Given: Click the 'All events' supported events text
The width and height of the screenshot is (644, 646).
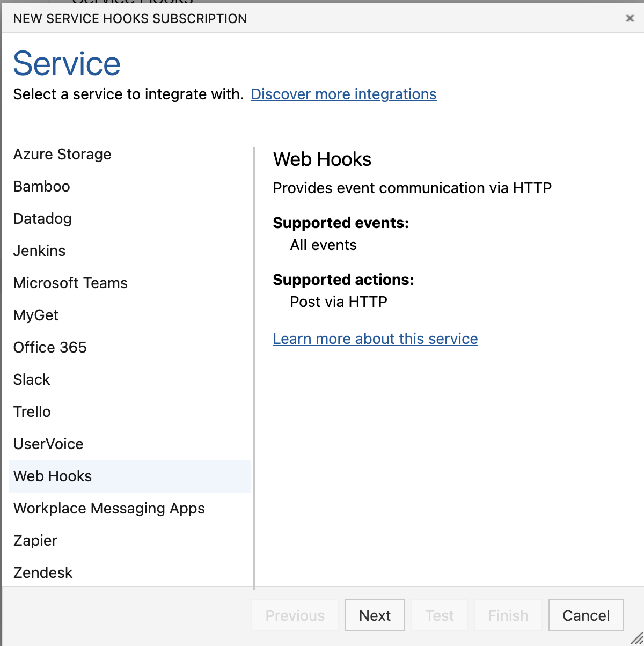Looking at the screenshot, I should coord(323,245).
